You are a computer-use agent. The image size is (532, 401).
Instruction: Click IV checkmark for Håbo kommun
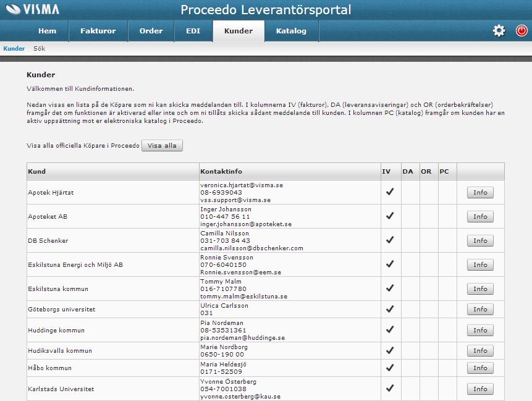390,368
